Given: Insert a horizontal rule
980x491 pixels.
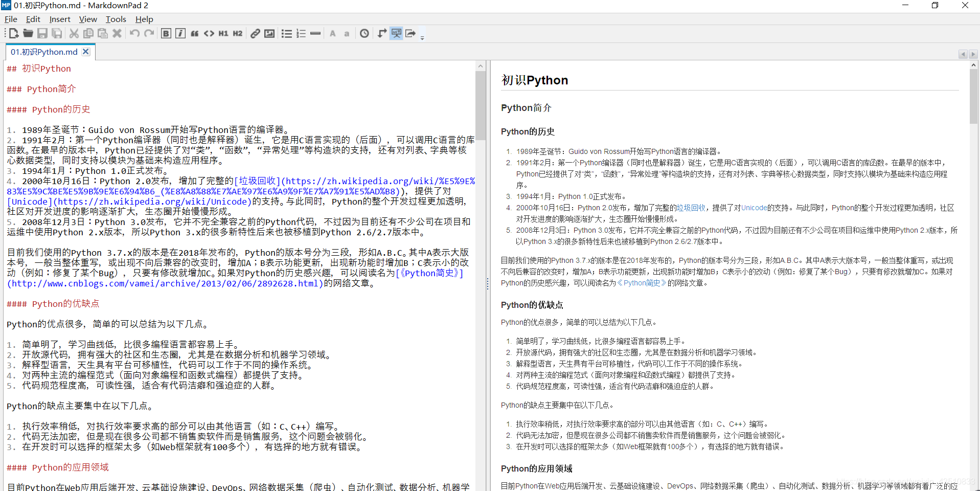Looking at the screenshot, I should [315, 33].
